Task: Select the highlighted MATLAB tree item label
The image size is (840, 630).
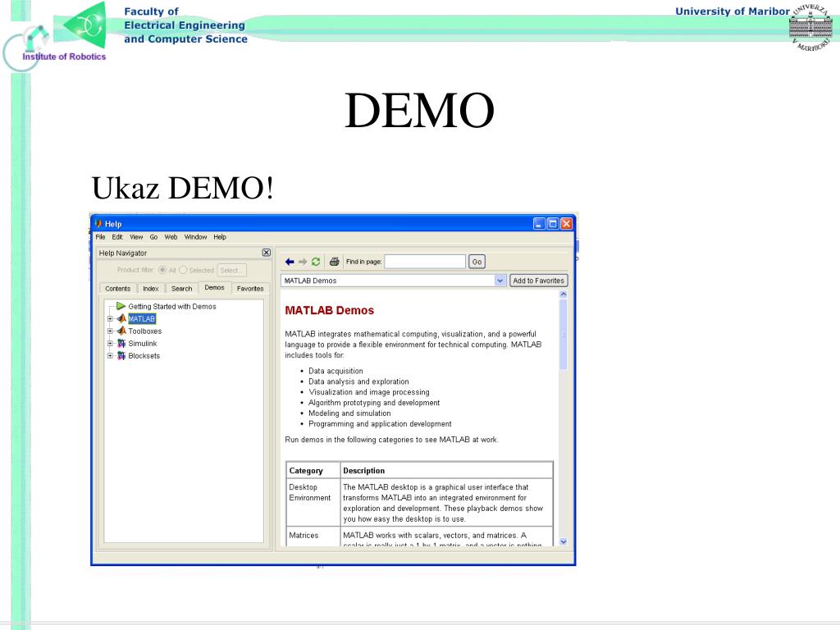Action: click(x=141, y=319)
